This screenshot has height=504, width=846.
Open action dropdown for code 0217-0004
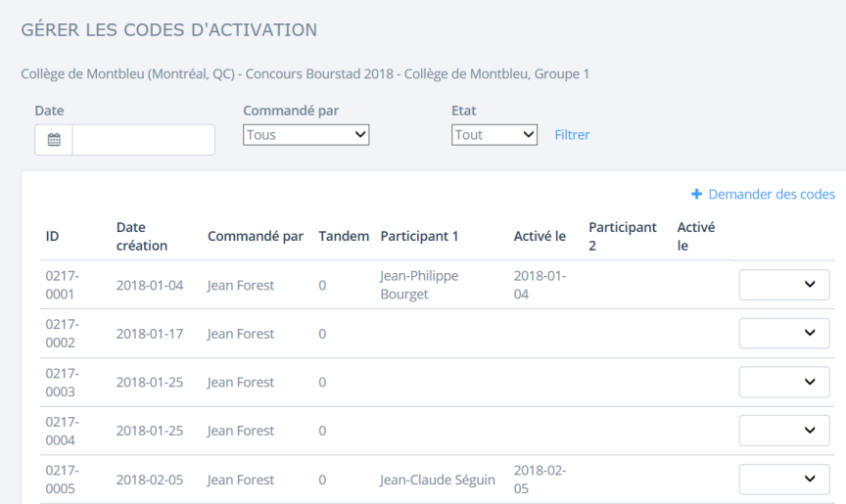pyautogui.click(x=784, y=431)
